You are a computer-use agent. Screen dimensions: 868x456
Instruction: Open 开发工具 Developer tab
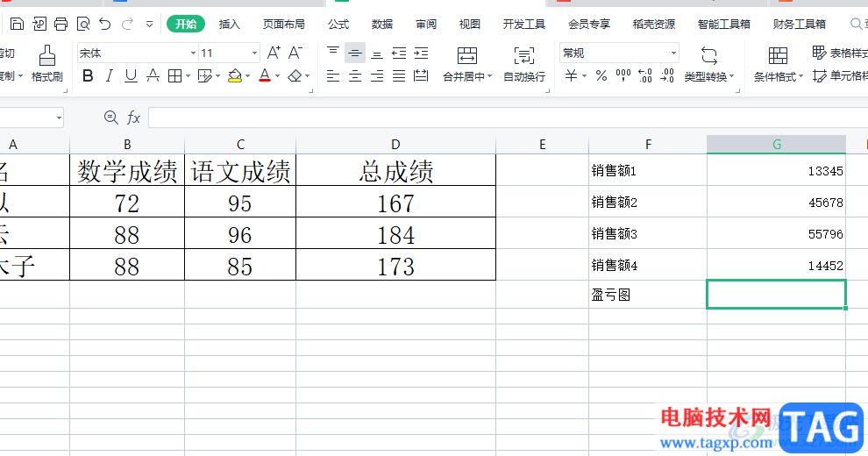[x=523, y=24]
